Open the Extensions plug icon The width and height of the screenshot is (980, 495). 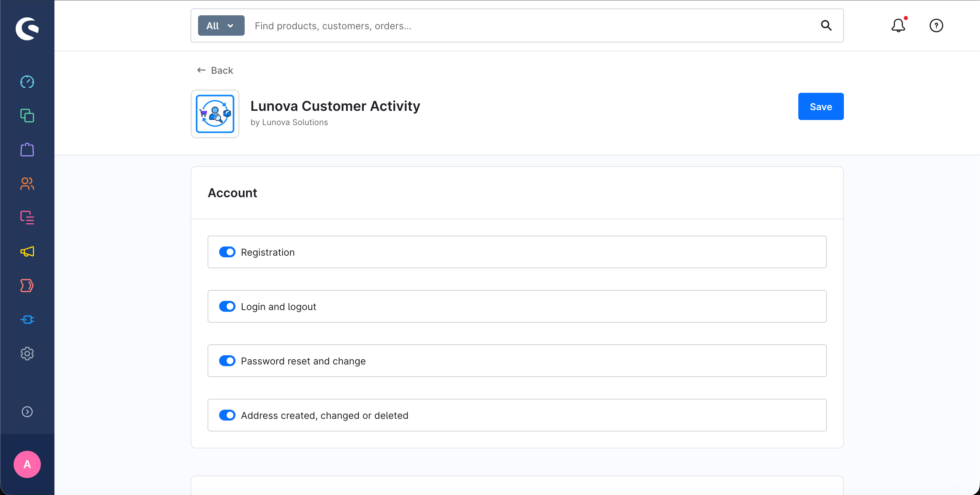pos(27,319)
